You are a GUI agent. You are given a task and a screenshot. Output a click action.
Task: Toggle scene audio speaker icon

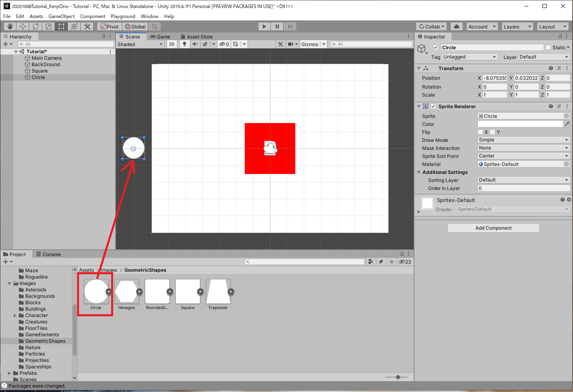tap(195, 44)
